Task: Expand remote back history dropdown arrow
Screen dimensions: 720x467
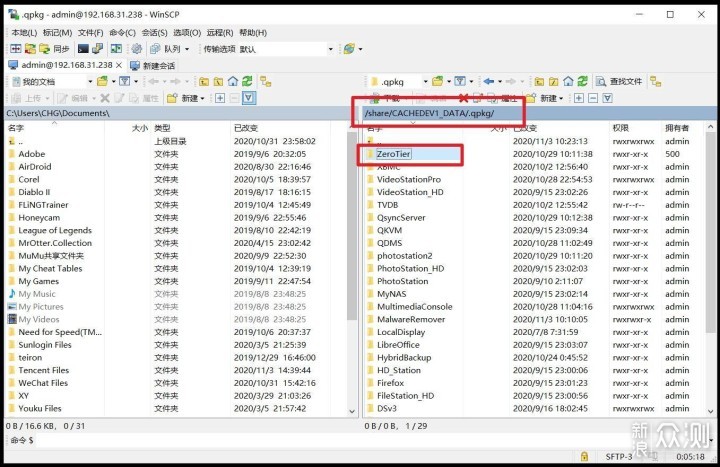Action: [500, 82]
